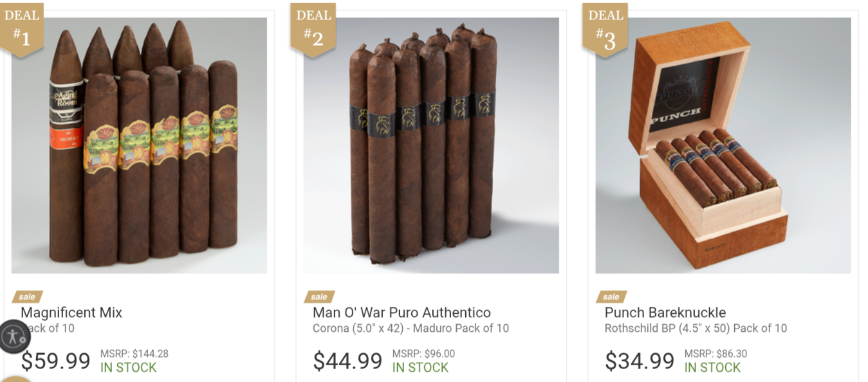Click MSRP $86.30 text for Punch Bareknuckle
This screenshot has width=868, height=382.
click(716, 354)
